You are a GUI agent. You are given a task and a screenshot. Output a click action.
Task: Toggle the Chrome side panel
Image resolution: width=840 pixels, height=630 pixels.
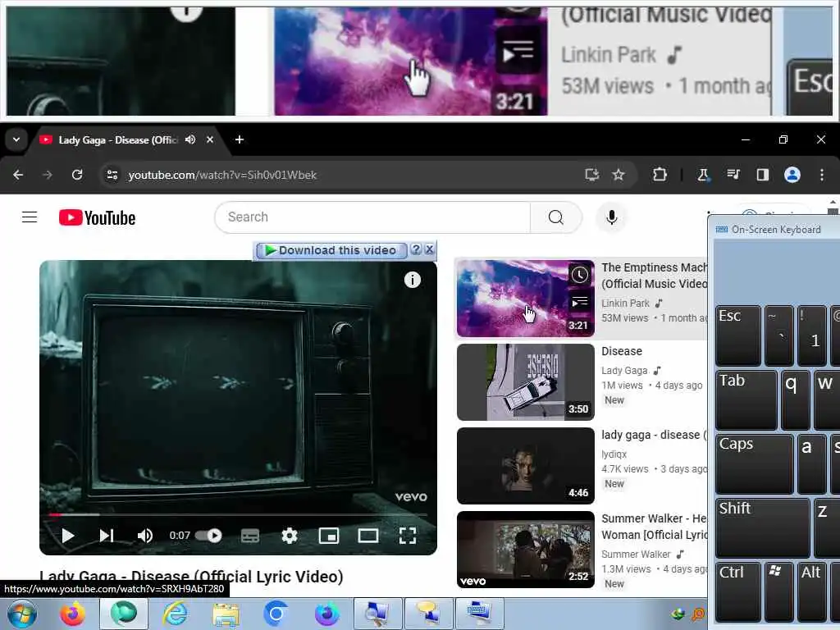(762, 175)
